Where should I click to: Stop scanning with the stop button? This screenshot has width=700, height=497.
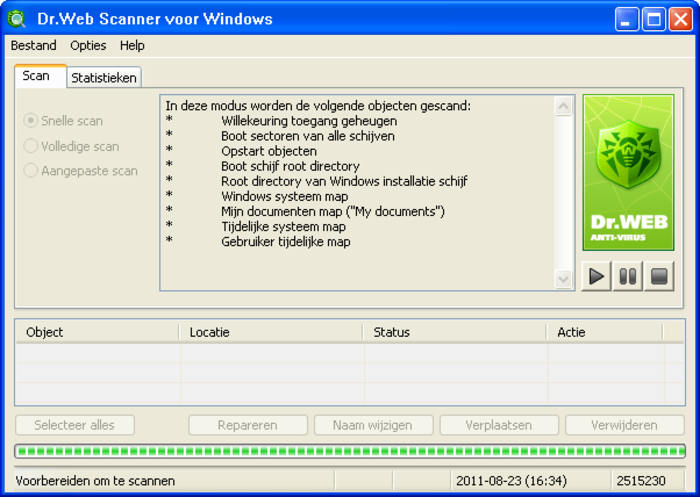tap(659, 276)
